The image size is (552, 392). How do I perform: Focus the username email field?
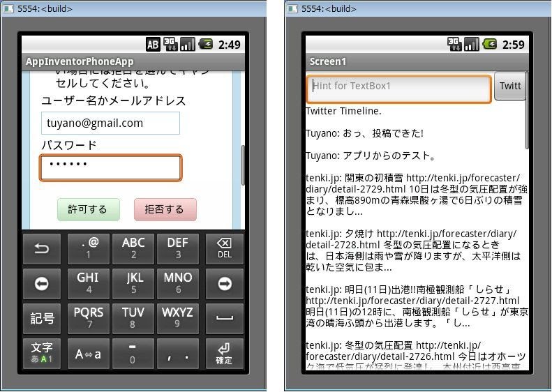point(110,123)
